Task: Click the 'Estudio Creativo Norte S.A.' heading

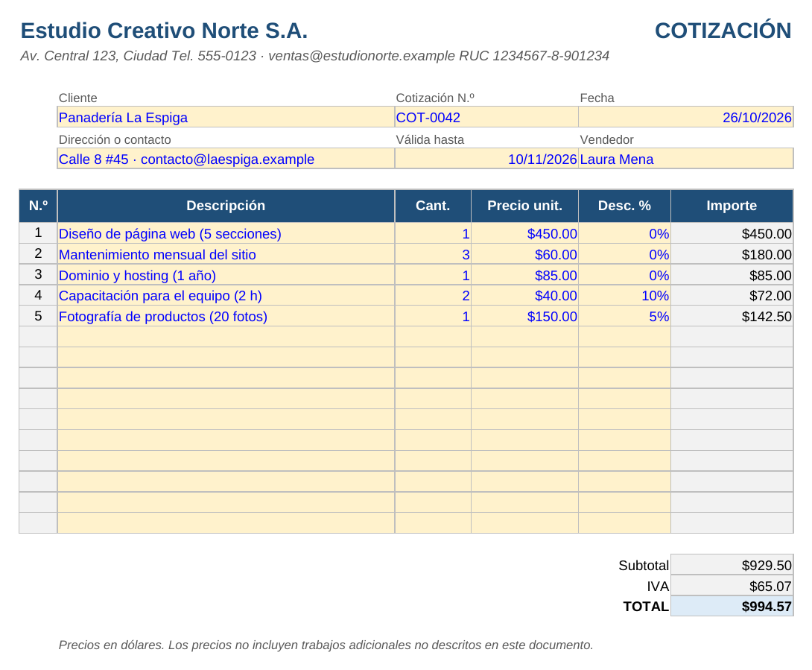Action: click(164, 31)
